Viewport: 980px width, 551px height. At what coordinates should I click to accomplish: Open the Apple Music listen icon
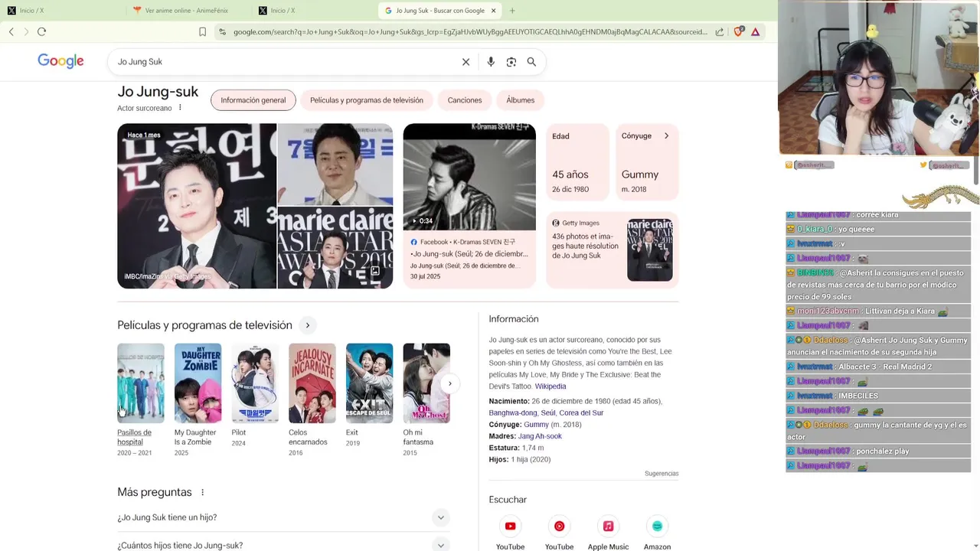click(x=608, y=526)
